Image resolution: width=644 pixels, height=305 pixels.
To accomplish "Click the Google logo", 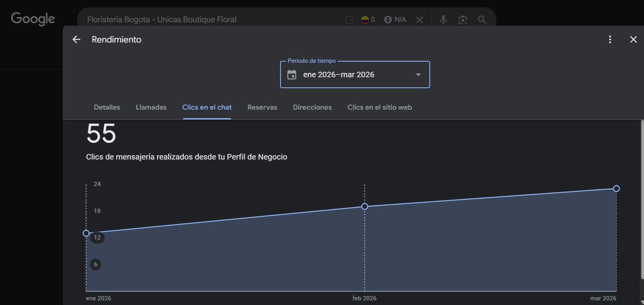I will 33,19.
